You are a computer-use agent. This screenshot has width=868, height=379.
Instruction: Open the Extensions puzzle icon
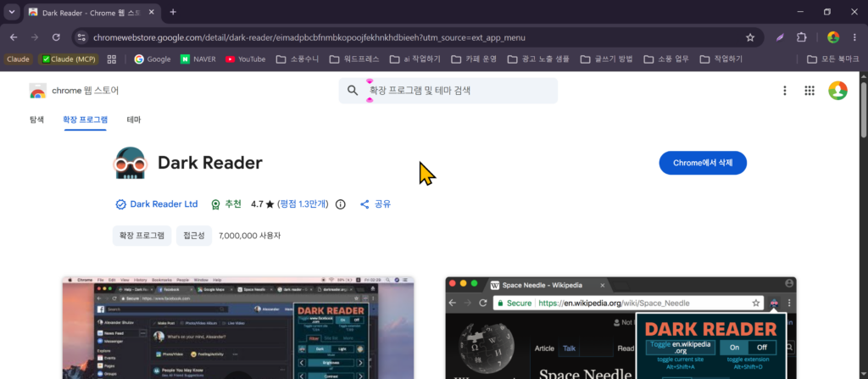coord(801,37)
